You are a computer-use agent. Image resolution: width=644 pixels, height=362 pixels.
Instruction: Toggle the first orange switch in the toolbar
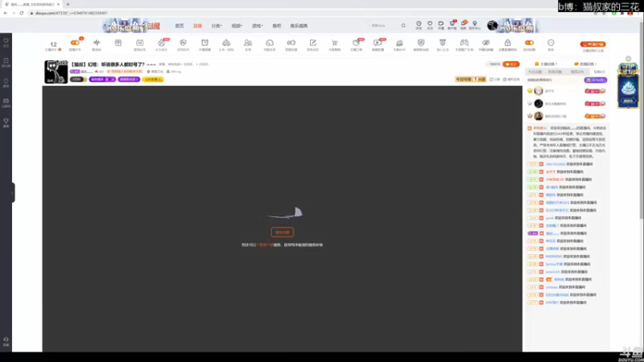(x=75, y=43)
